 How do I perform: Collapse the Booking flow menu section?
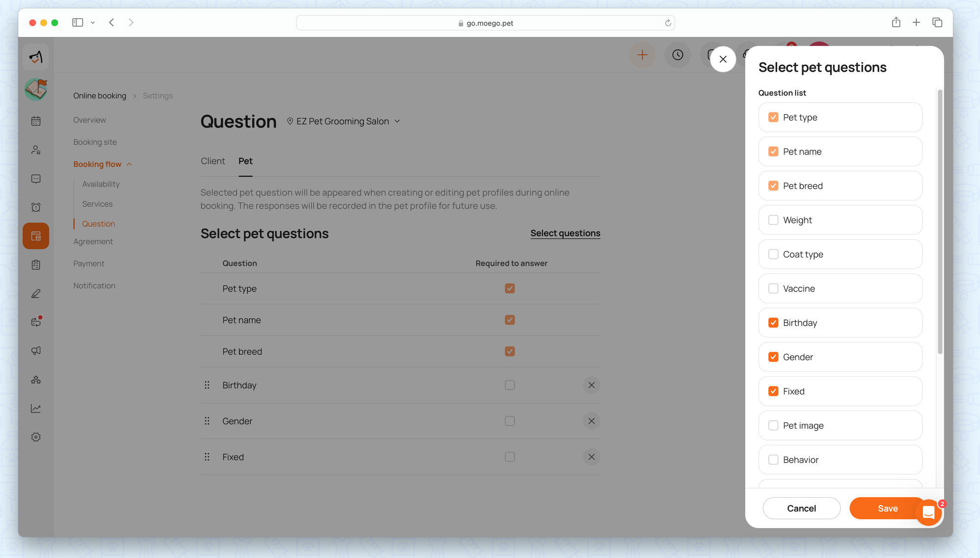click(x=129, y=164)
